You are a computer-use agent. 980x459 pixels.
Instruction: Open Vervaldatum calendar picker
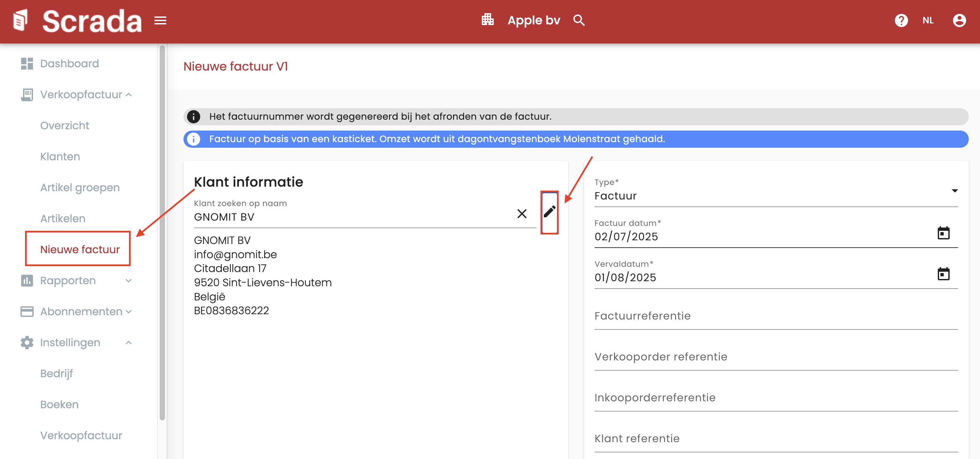click(x=943, y=274)
